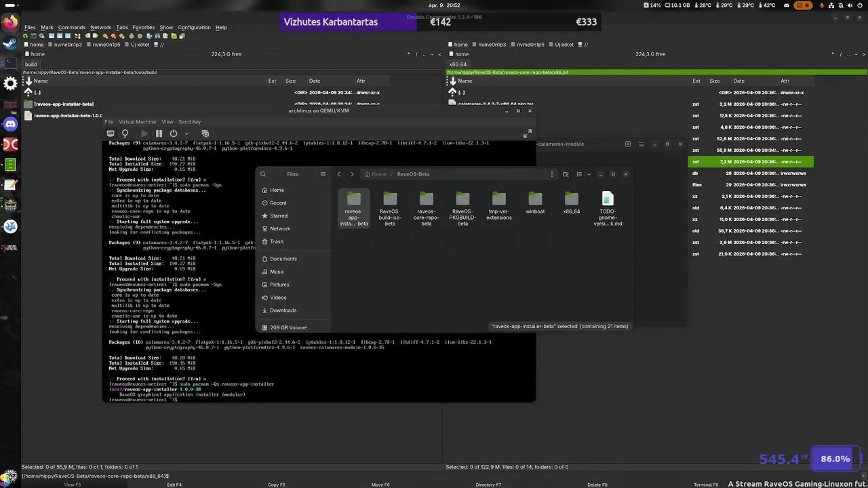Open Starred in the Files sidebar

click(292, 216)
